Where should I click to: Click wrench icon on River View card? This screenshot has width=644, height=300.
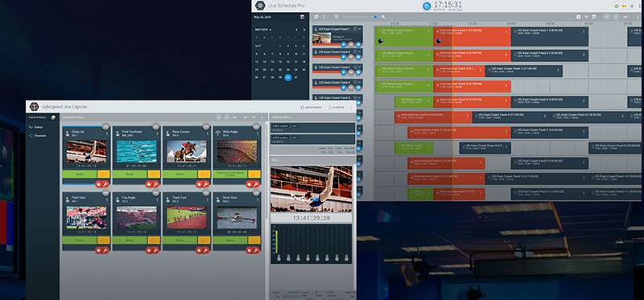(x=256, y=250)
